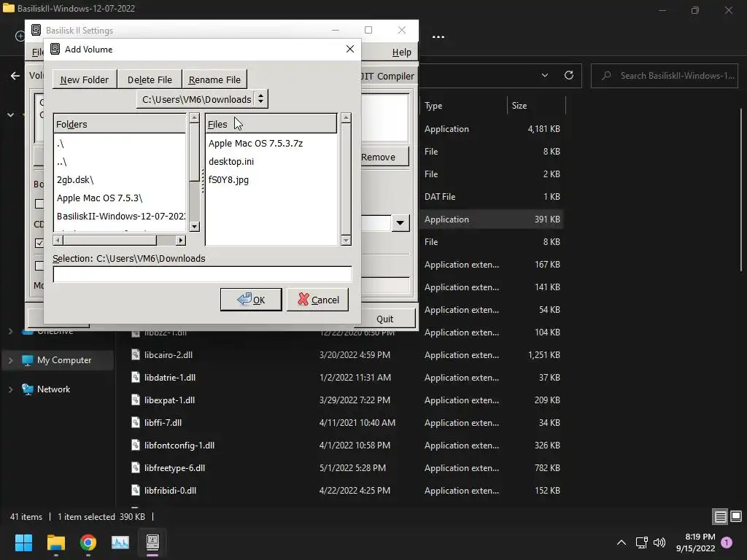Viewport: 747px width, 560px height.
Task: Click Files list scroll up arrow
Action: click(x=347, y=117)
